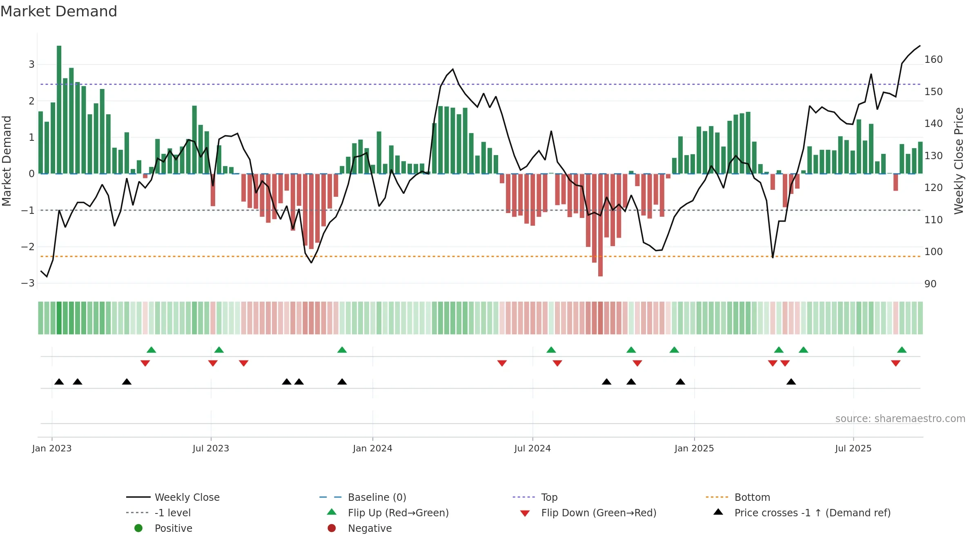Click the leftmost green flip-up triangle marker

(x=151, y=350)
